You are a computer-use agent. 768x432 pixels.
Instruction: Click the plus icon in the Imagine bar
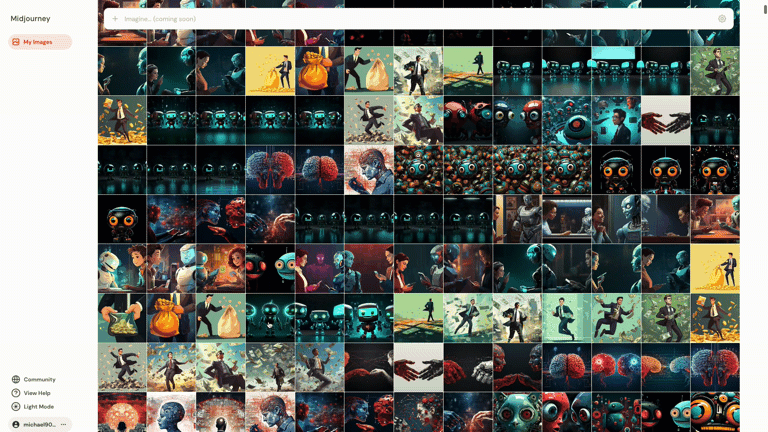[x=115, y=19]
